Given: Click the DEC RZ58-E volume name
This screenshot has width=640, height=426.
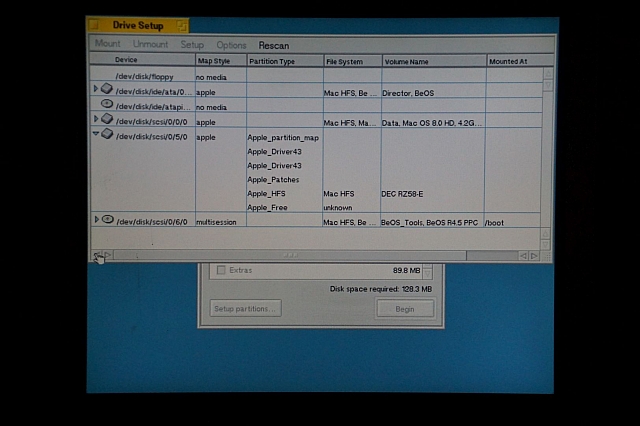Looking at the screenshot, I should [402, 194].
